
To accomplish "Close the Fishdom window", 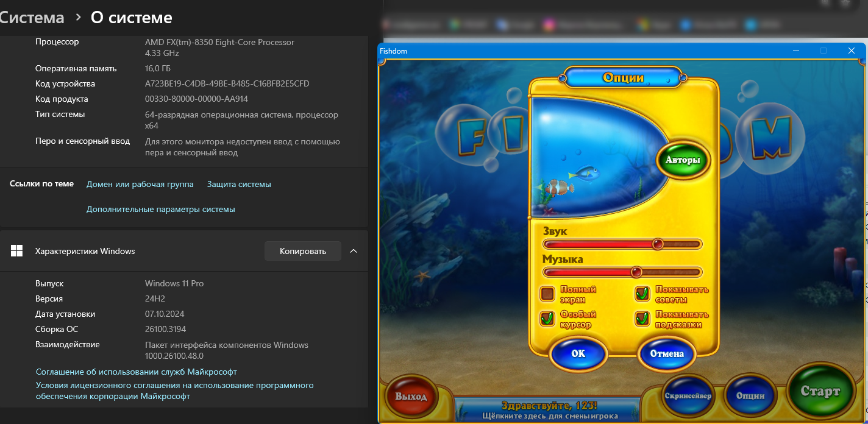I will (x=852, y=51).
